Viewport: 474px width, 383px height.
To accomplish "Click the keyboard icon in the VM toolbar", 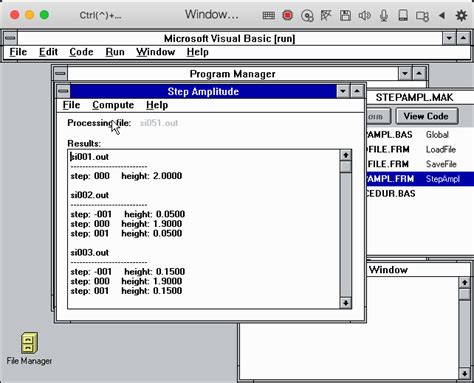I will coord(268,15).
